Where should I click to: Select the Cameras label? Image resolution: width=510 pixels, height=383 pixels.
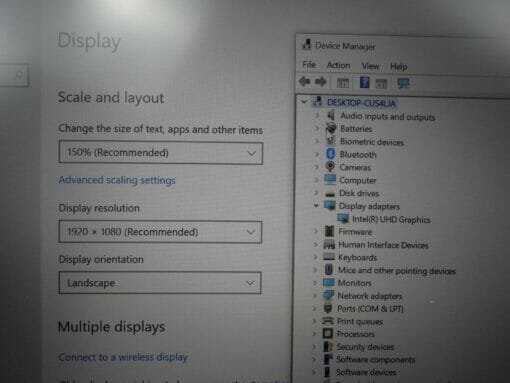355,167
